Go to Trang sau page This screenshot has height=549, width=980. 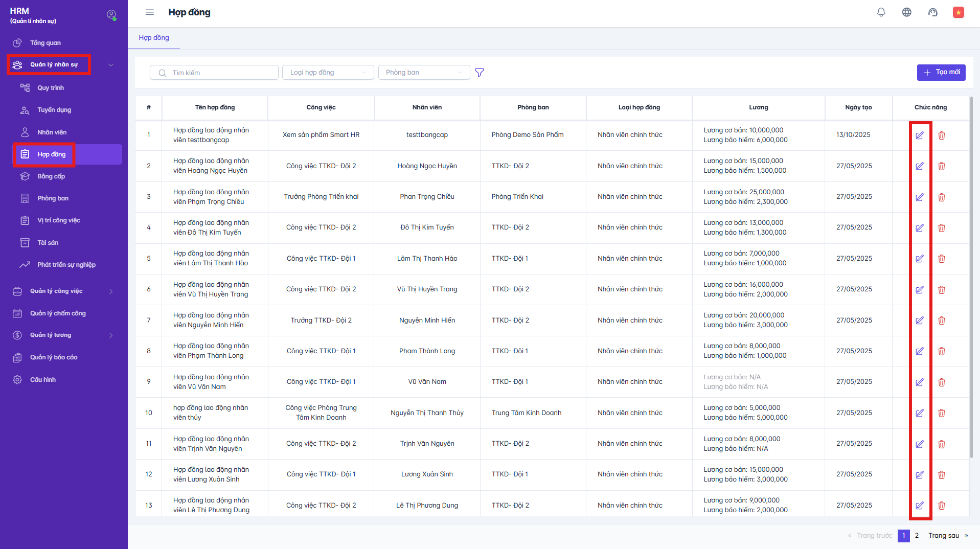pos(947,536)
